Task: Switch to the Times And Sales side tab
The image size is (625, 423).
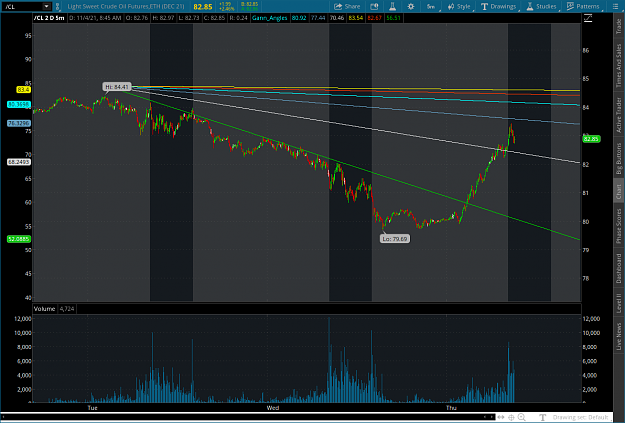Action: pyautogui.click(x=619, y=65)
